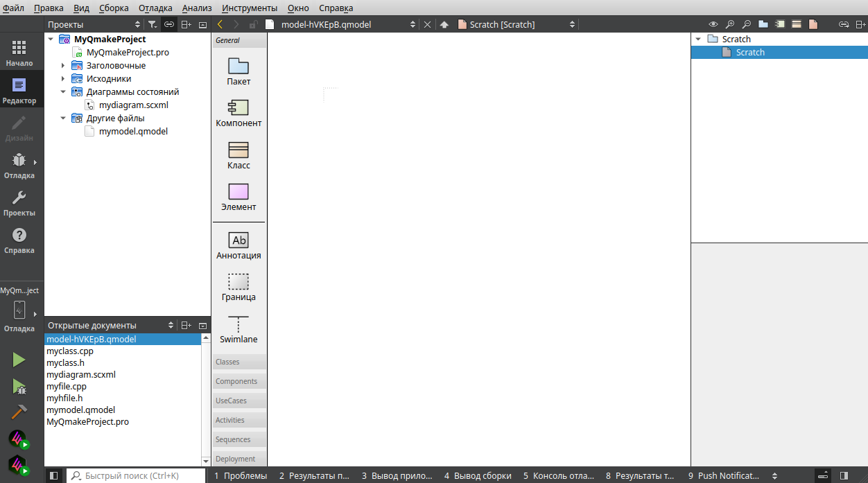This screenshot has width=868, height=483.
Task: Open the Сборка menu
Action: 114,8
